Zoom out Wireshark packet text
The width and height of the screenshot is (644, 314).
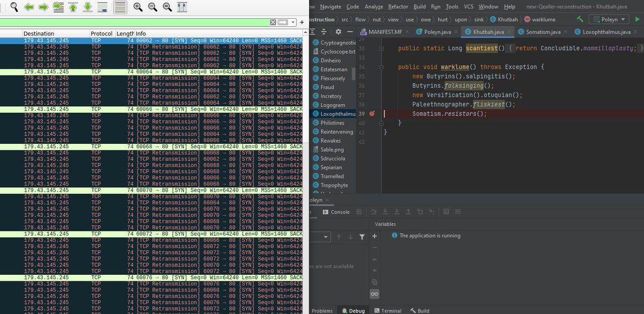(x=152, y=7)
